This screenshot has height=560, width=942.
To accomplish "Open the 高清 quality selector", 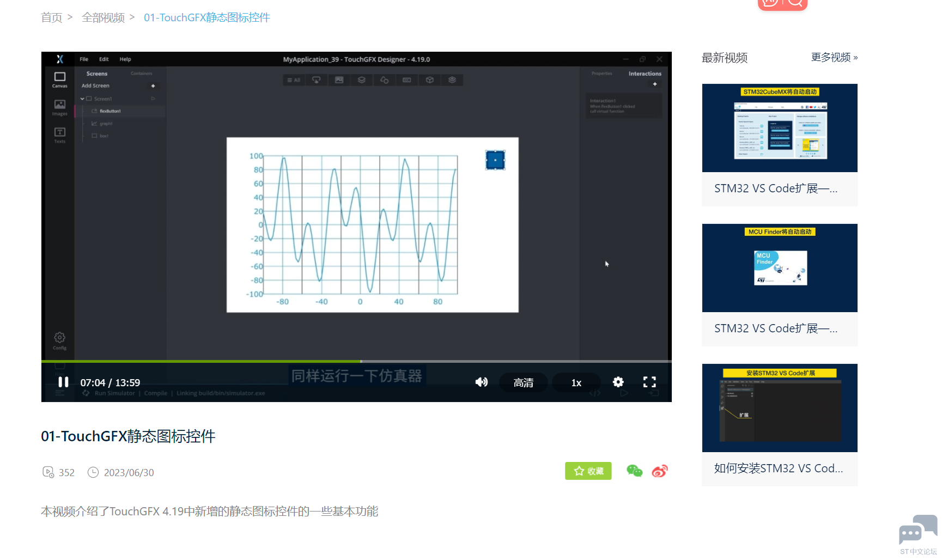I will 523,382.
